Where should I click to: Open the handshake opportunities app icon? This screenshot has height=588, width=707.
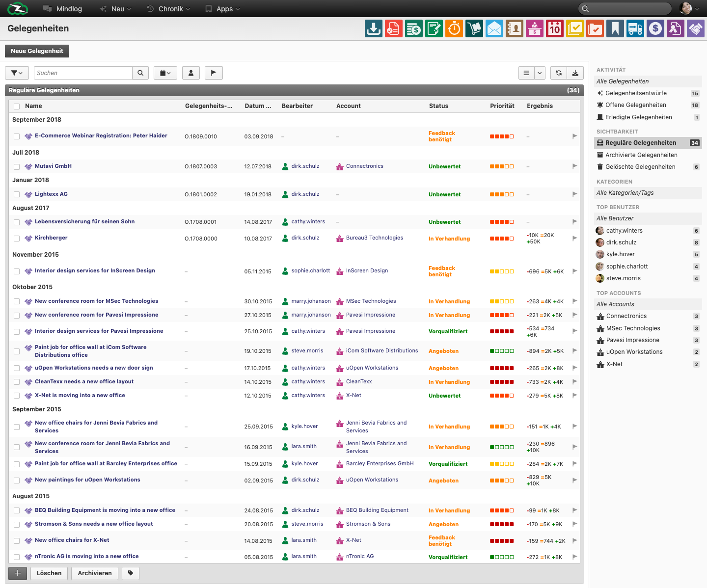696,28
